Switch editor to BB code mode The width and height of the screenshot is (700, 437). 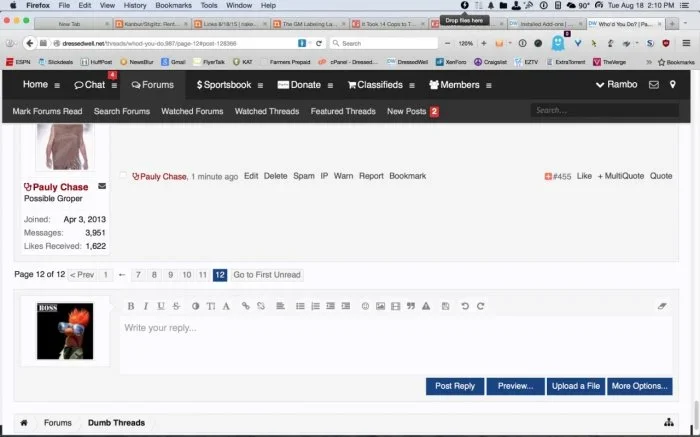point(662,306)
